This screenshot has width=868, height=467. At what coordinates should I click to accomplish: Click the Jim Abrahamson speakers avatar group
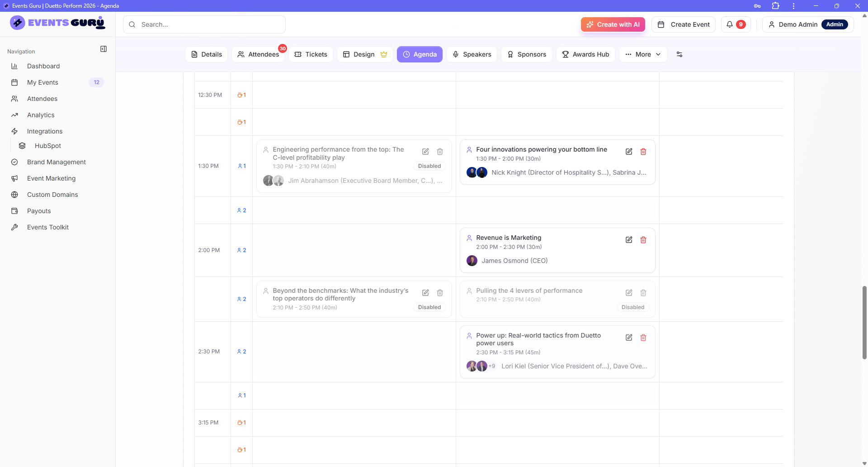pos(274,181)
